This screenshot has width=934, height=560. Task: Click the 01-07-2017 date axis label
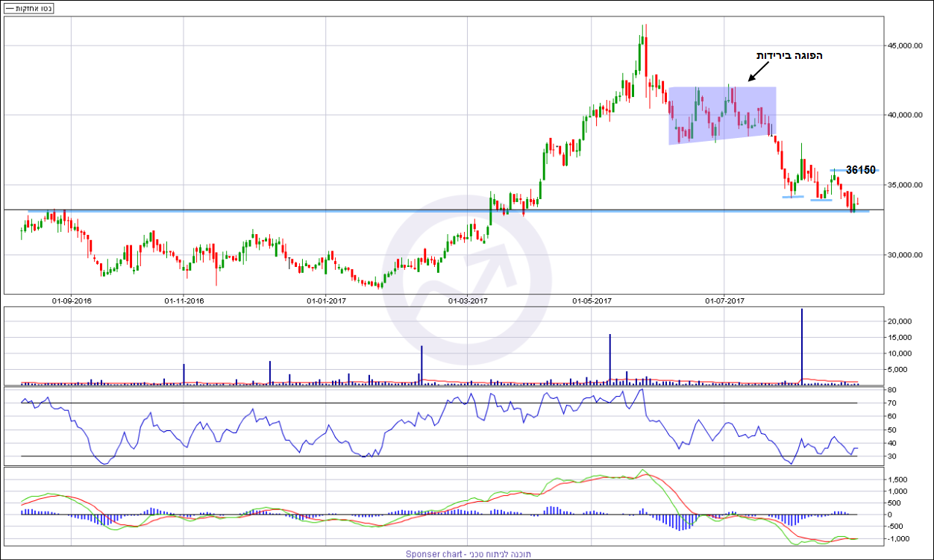725,301
